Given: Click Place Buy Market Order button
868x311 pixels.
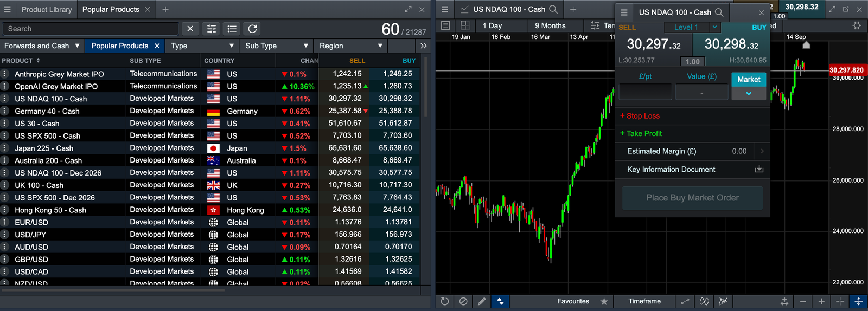Looking at the screenshot, I should pos(692,198).
